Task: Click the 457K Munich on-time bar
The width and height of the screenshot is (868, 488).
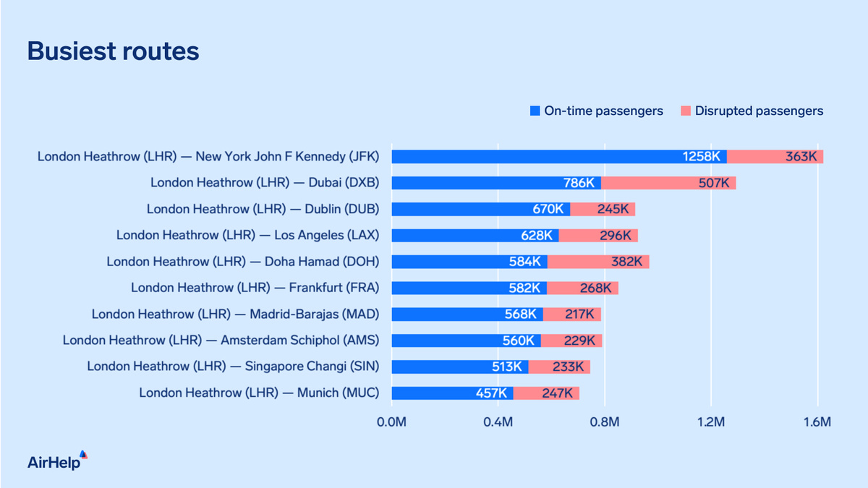Action: pyautogui.click(x=452, y=393)
